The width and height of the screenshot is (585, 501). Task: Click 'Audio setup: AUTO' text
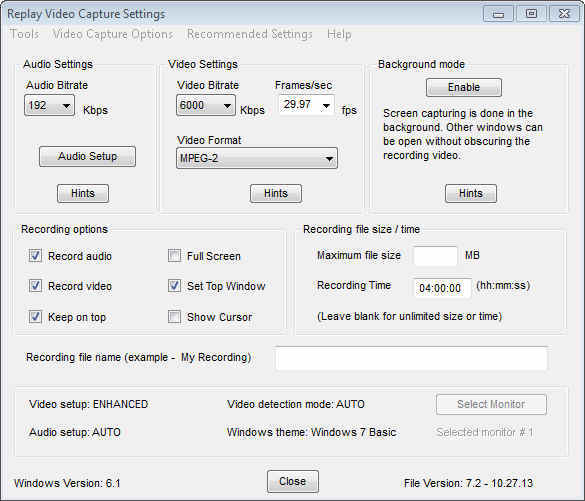(75, 432)
